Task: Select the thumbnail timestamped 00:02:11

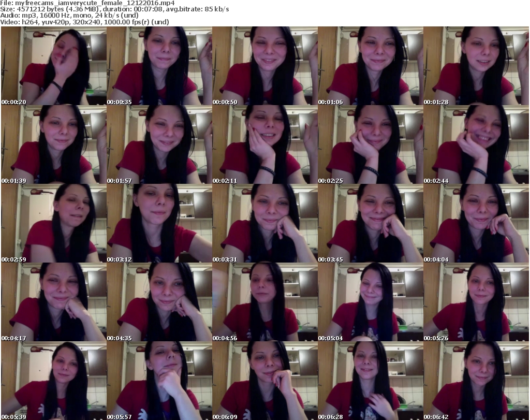Action: pos(265,144)
